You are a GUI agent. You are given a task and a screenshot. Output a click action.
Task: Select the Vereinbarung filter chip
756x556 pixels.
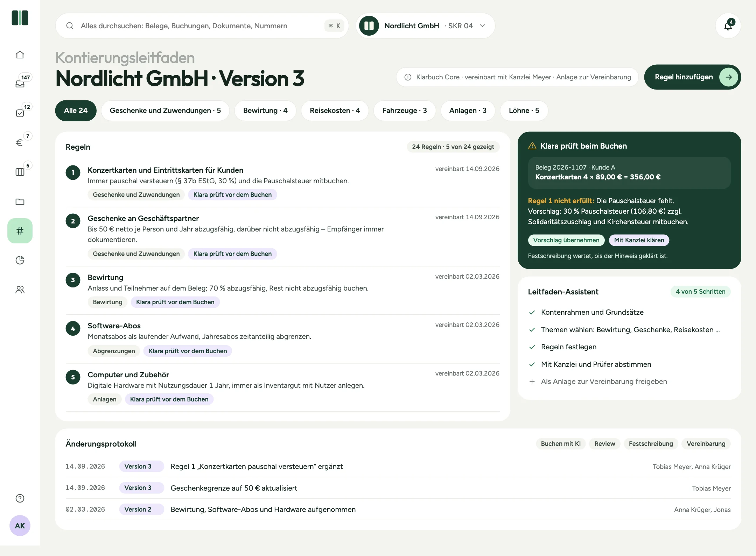pos(706,444)
